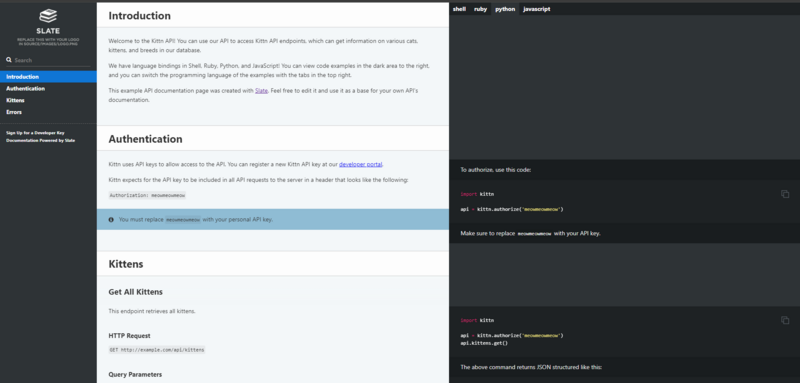Copy the kittens.get code block
The width and height of the screenshot is (800, 383).
[785, 320]
